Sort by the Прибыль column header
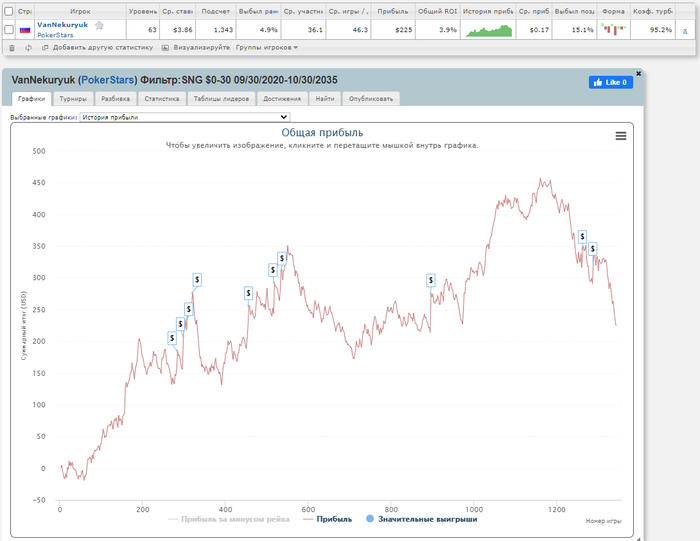 (x=393, y=11)
